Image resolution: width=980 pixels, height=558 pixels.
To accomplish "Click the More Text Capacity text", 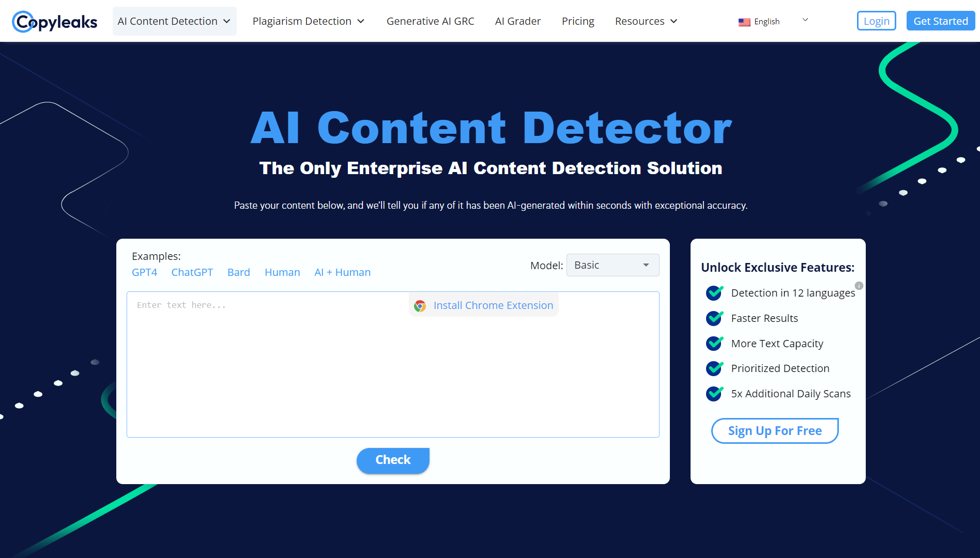I will [777, 344].
